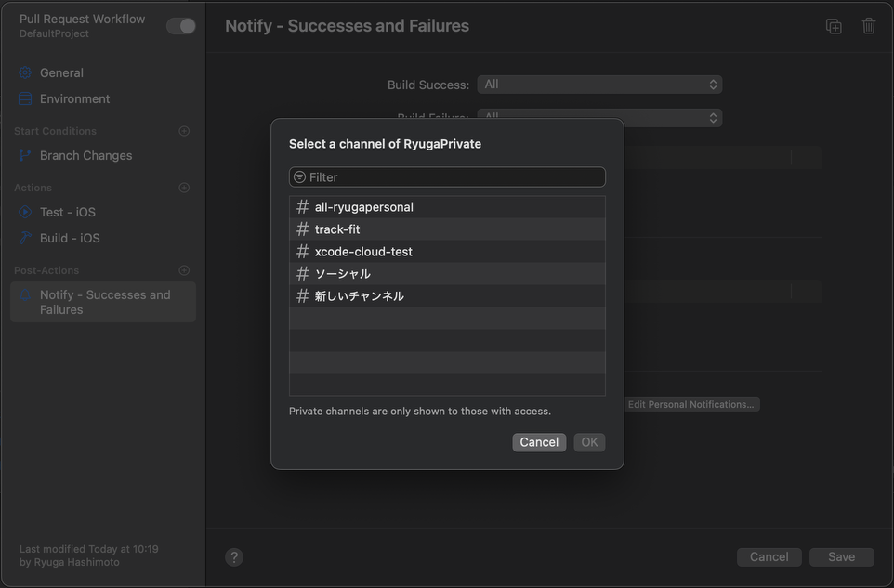Open Edit Personal Notifications button
Screen dimensions: 894x588
[x=691, y=404]
